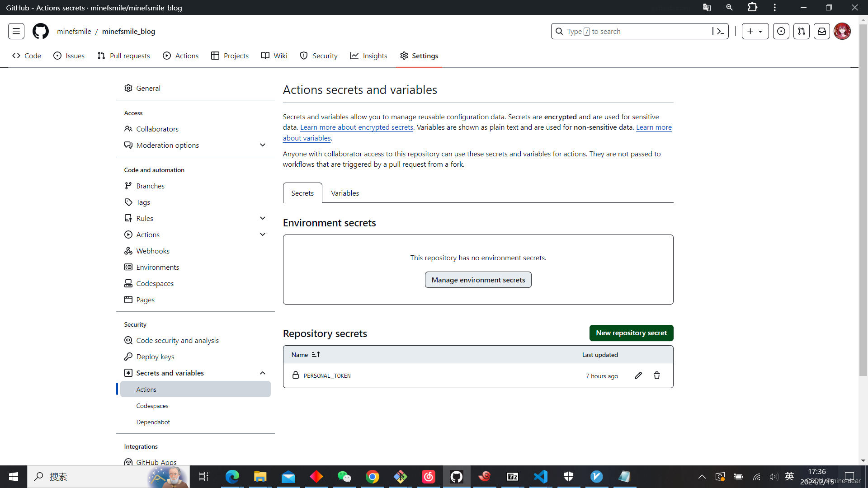Viewport: 868px width, 488px height.
Task: Click the trash delete icon for PERSONAL_TOKEN
Action: click(657, 375)
